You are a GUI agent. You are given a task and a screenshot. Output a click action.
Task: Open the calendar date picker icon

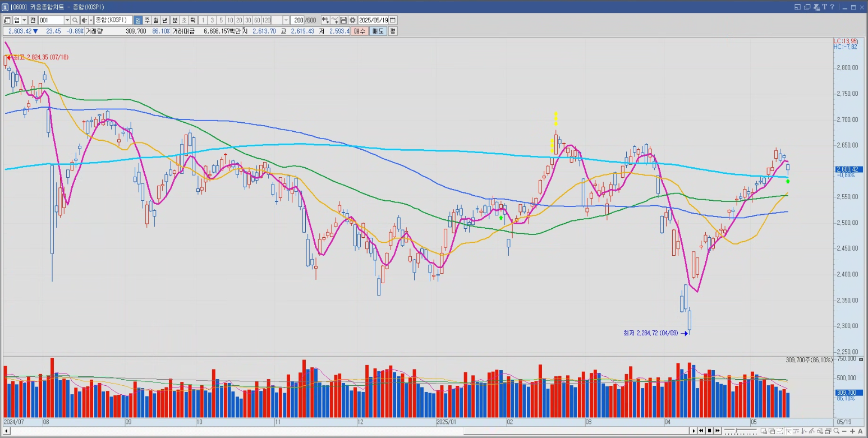[x=393, y=20]
